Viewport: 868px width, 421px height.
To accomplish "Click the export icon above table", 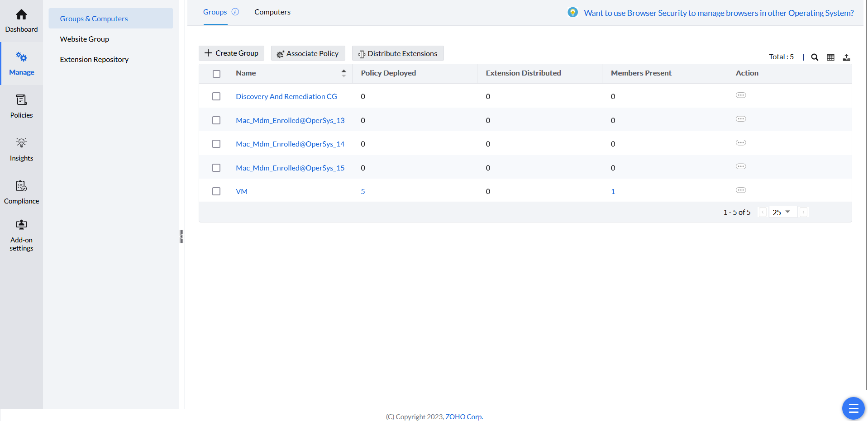I will (846, 57).
